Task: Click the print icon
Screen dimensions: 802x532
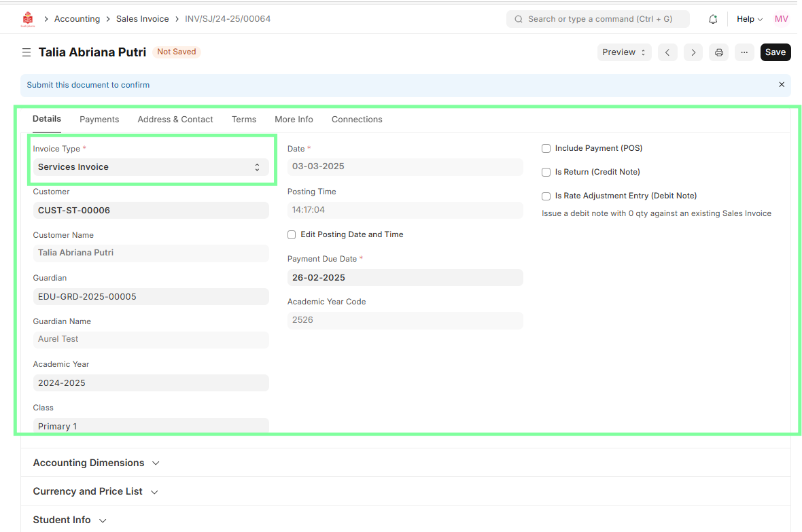Action: click(x=718, y=52)
